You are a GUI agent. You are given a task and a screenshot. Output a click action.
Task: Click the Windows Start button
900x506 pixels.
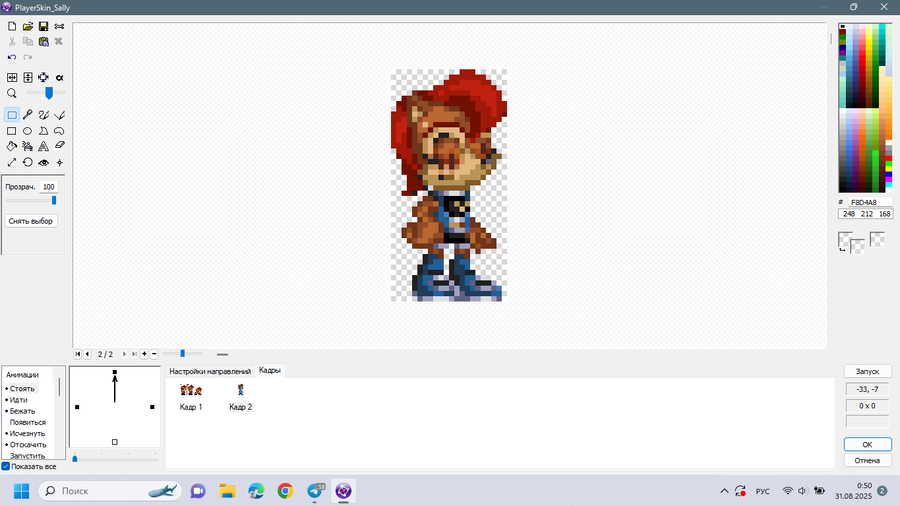point(21,491)
